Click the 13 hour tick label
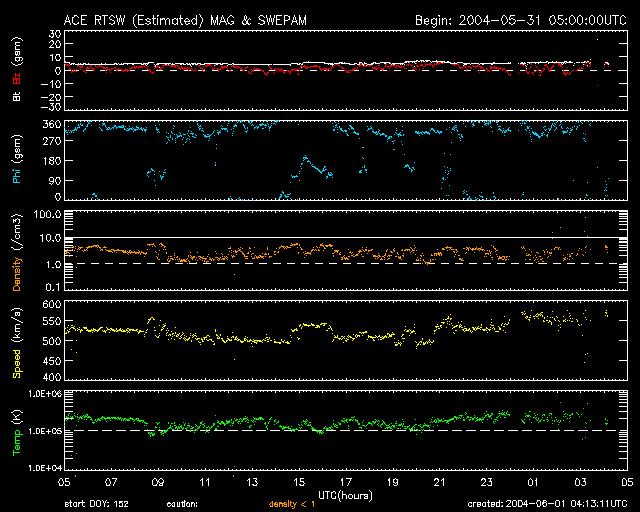This screenshot has width=640, height=512. click(251, 482)
